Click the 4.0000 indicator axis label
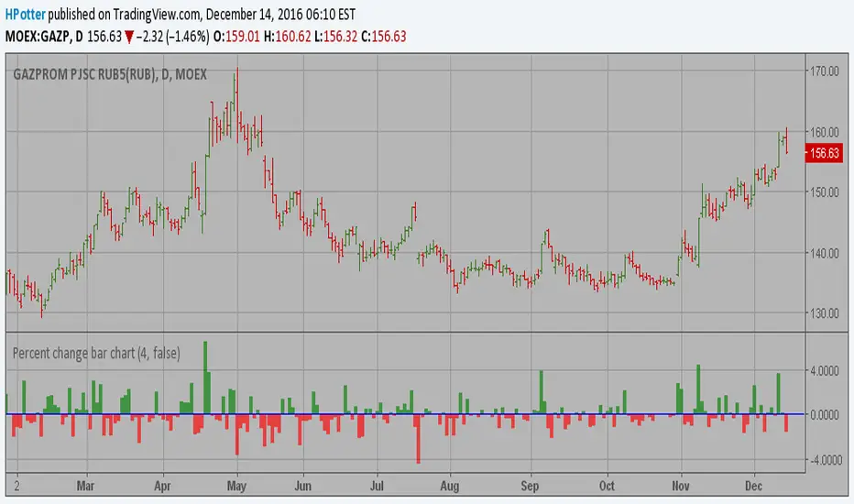Image resolution: width=854 pixels, height=504 pixels. (824, 370)
